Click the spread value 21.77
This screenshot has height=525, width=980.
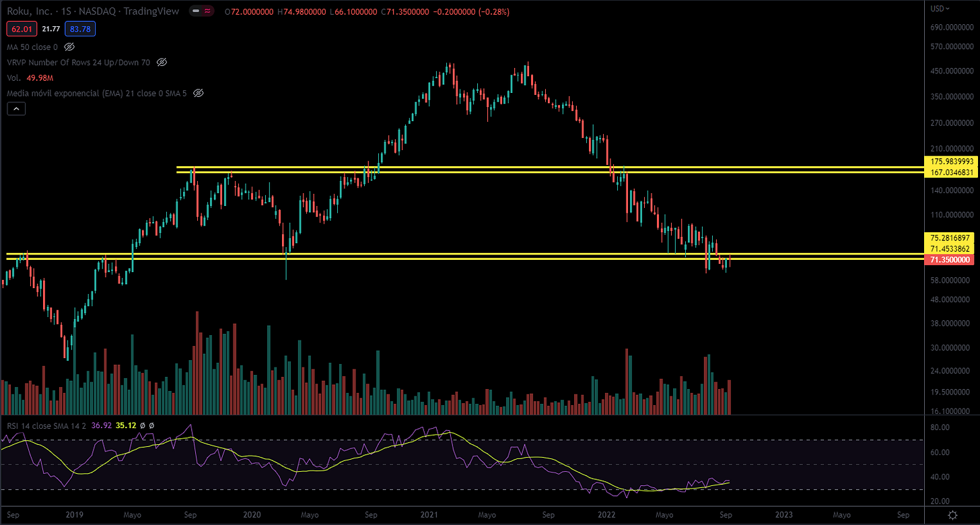(x=50, y=29)
